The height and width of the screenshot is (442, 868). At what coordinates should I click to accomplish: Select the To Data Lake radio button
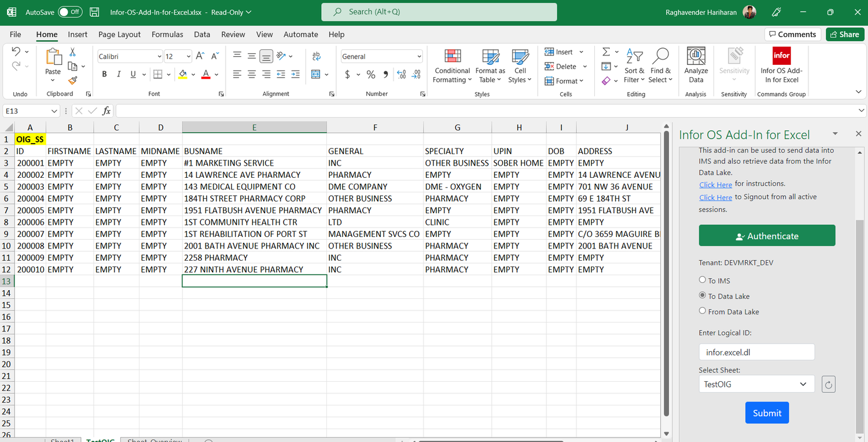[x=703, y=295]
